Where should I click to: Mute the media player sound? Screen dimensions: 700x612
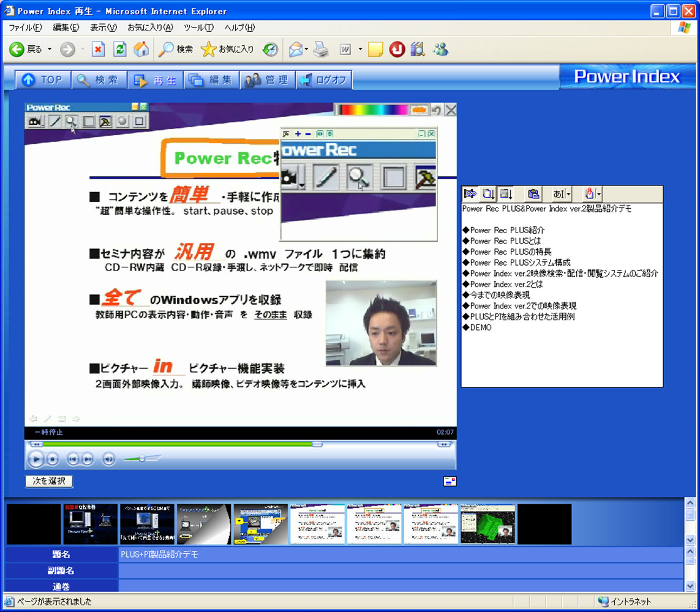(108, 458)
